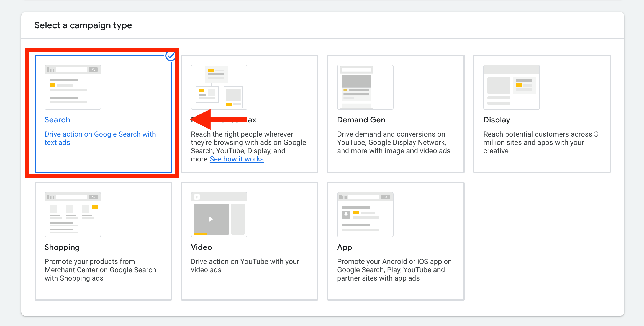Choose the Demand Gen campaign title
The image size is (644, 326).
(x=361, y=120)
